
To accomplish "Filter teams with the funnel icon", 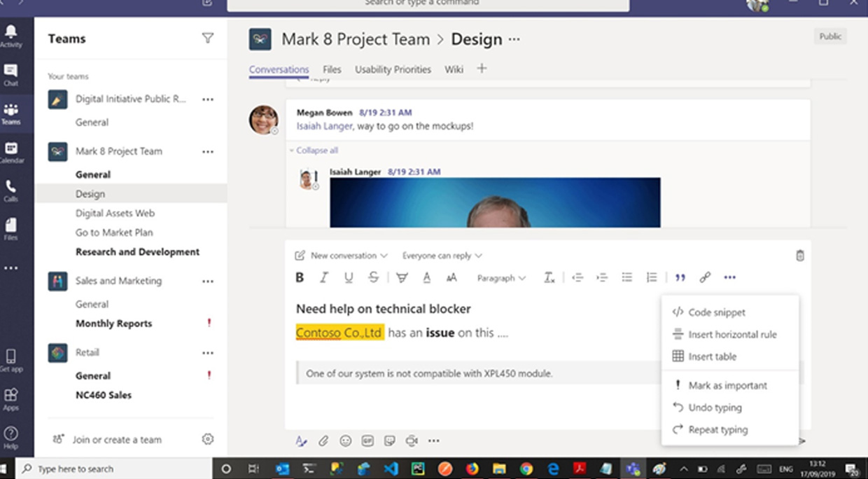I will [x=208, y=39].
